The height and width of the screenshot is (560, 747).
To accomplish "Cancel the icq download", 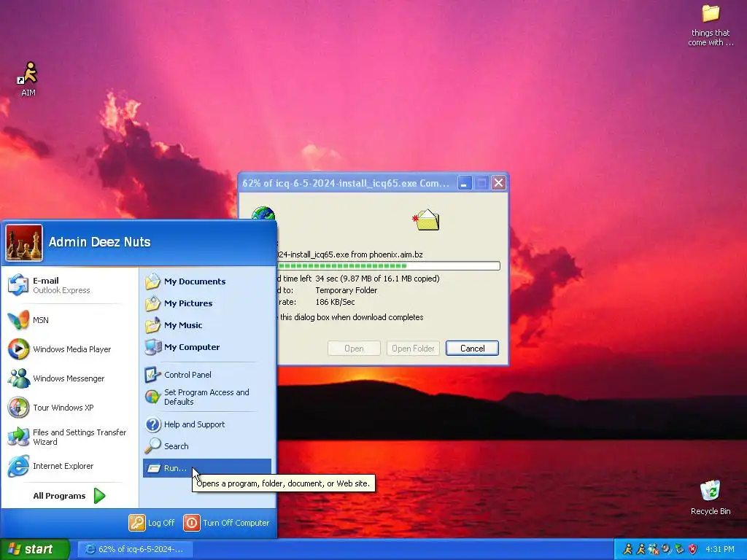I will [472, 348].
